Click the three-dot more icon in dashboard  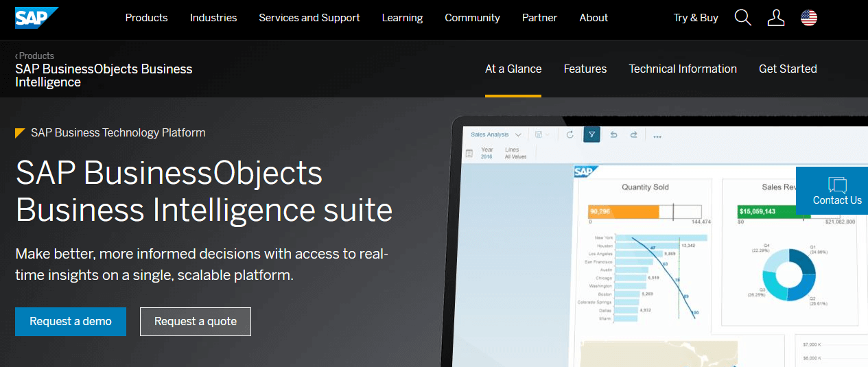coord(657,136)
